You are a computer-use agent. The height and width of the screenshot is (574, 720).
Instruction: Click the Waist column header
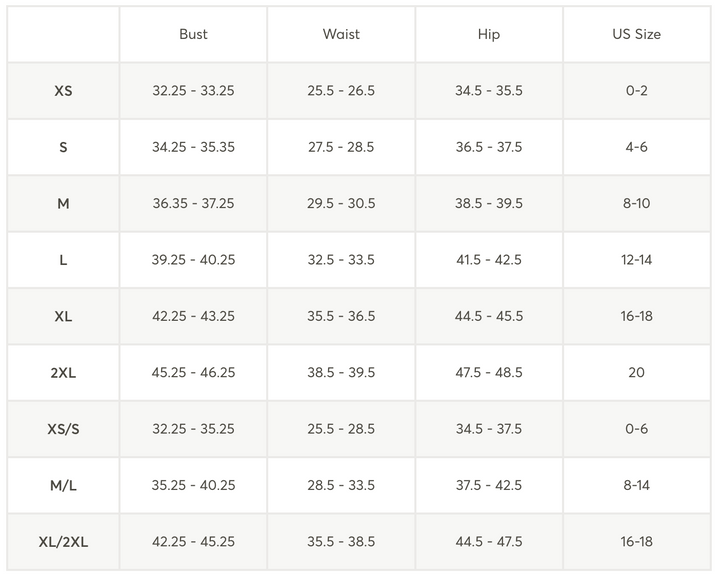point(341,34)
